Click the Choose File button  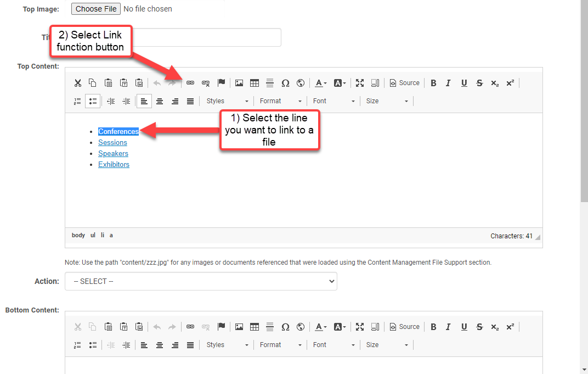pos(96,9)
